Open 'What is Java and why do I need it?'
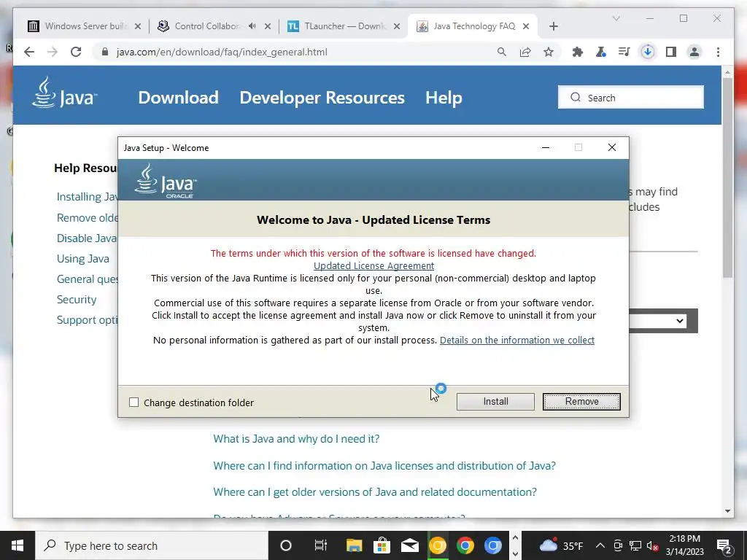The height and width of the screenshot is (560, 747). tap(296, 438)
